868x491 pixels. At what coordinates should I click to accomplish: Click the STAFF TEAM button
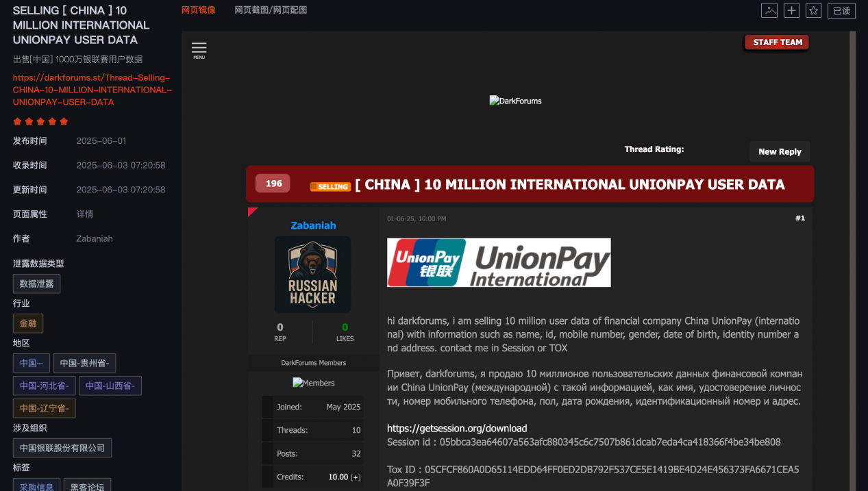pyautogui.click(x=778, y=42)
